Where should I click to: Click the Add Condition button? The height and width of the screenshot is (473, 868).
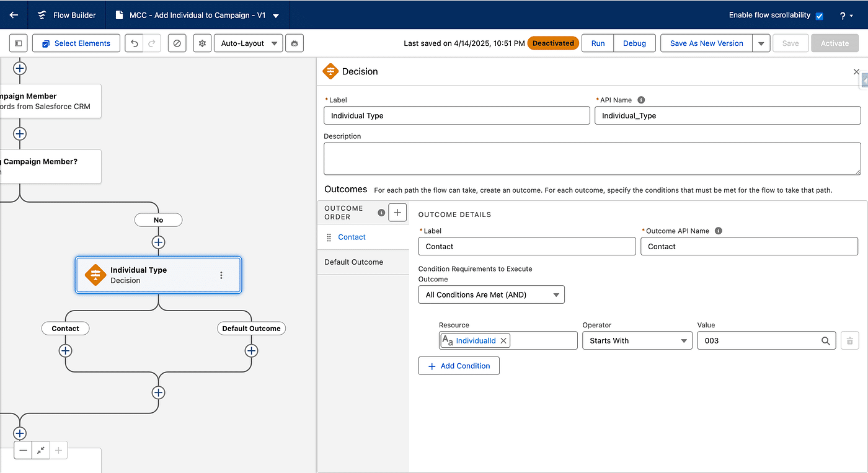459,366
